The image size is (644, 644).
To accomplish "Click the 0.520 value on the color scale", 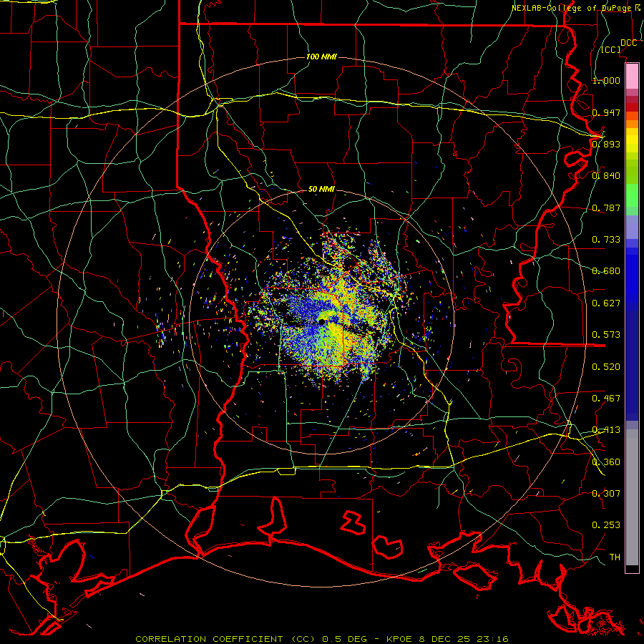I will click(606, 367).
